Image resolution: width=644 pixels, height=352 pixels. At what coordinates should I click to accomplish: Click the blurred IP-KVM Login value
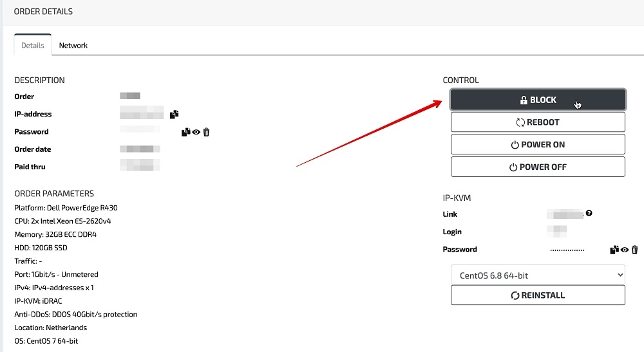(558, 232)
